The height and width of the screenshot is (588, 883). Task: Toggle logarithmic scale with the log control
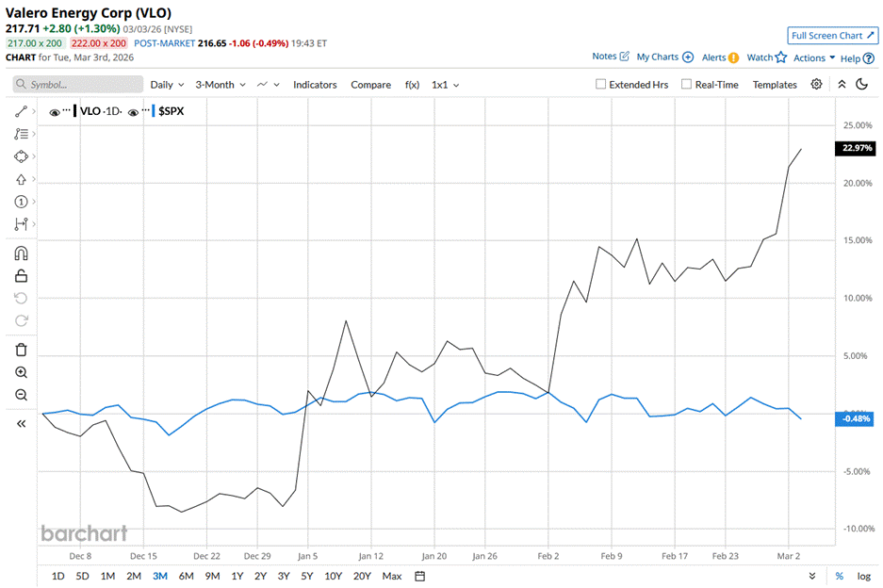[864, 576]
